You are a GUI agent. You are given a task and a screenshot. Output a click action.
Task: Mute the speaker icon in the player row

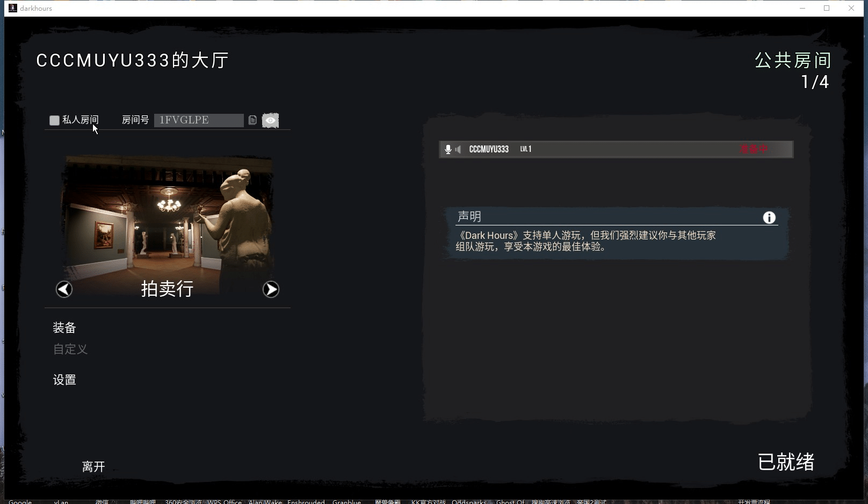[x=458, y=149]
